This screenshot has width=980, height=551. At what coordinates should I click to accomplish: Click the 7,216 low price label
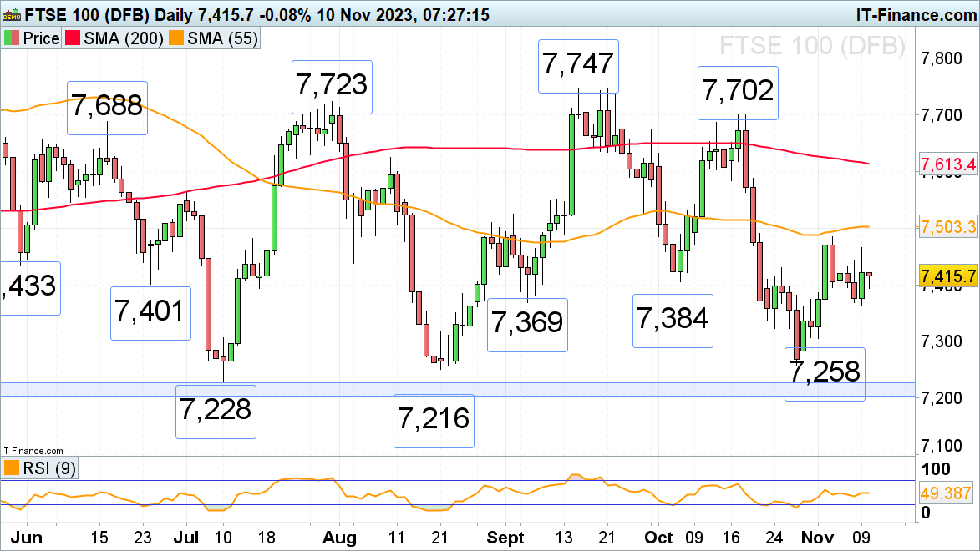434,421
